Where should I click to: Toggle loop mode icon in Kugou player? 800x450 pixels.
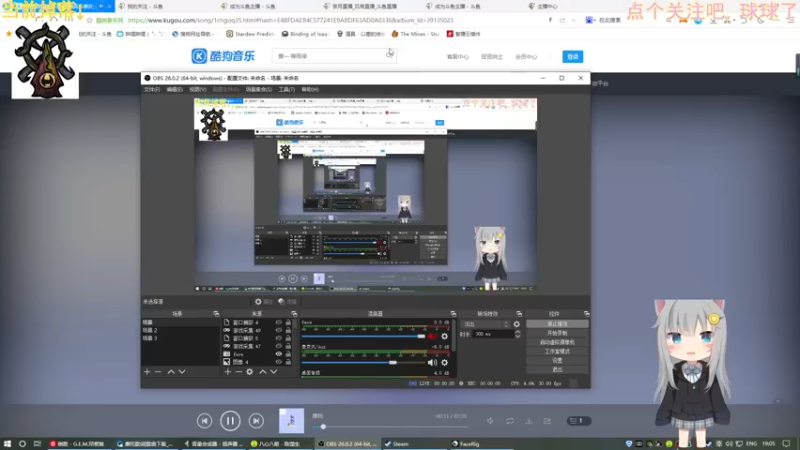[x=510, y=421]
